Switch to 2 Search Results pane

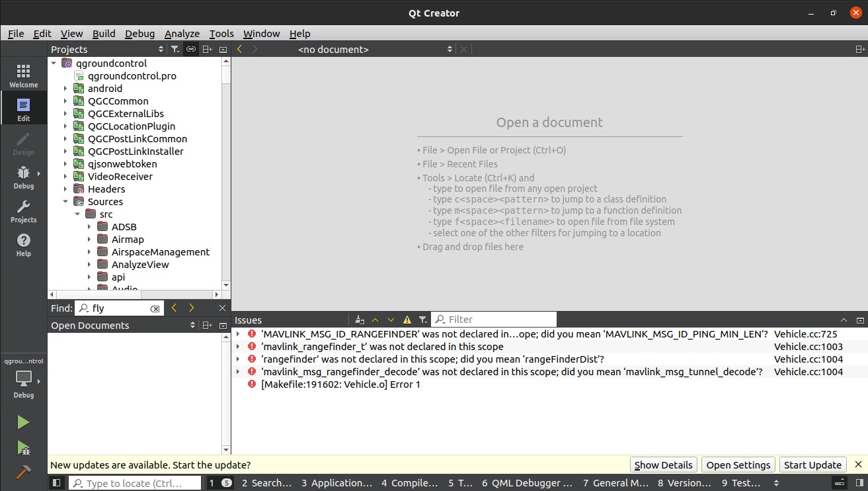pos(266,483)
